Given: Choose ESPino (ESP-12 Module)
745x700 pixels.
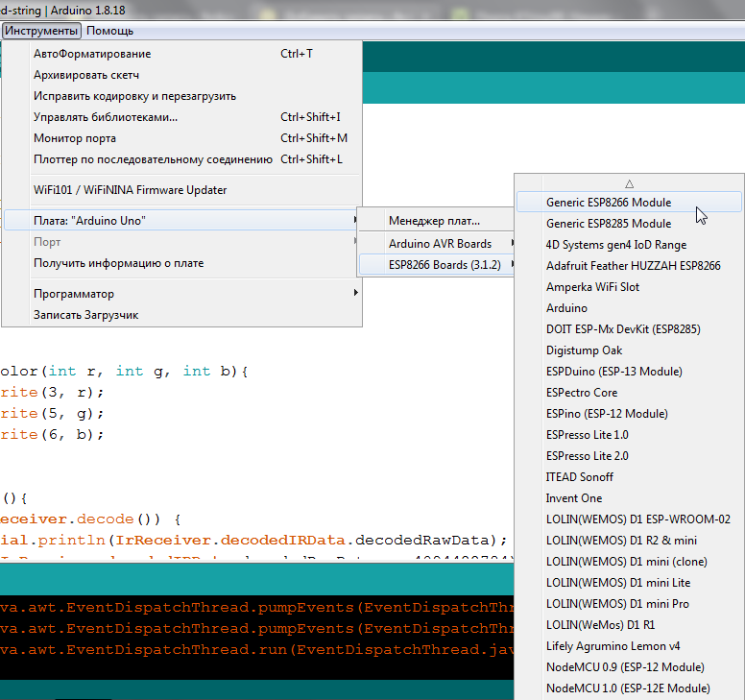Looking at the screenshot, I should (x=629, y=414).
